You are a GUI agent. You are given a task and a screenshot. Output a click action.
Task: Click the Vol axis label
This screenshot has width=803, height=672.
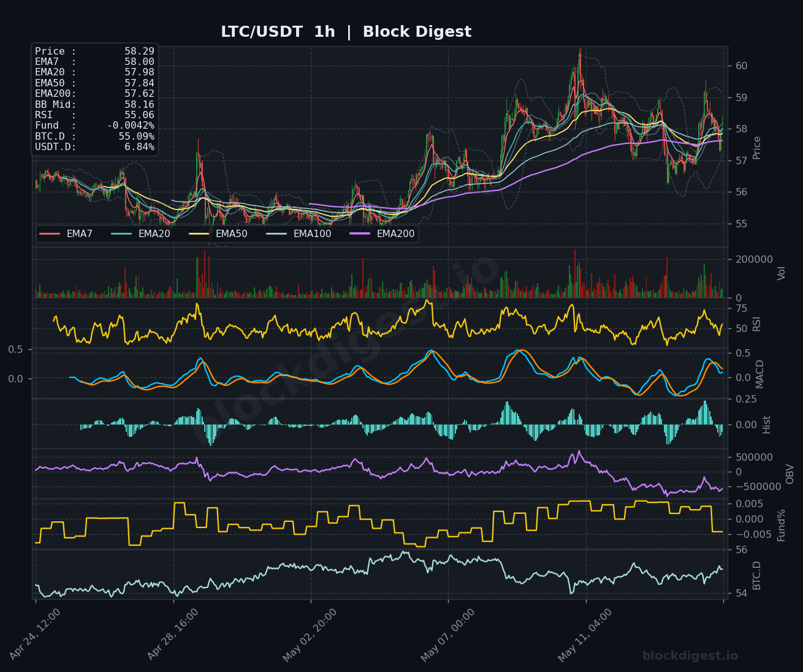(782, 273)
